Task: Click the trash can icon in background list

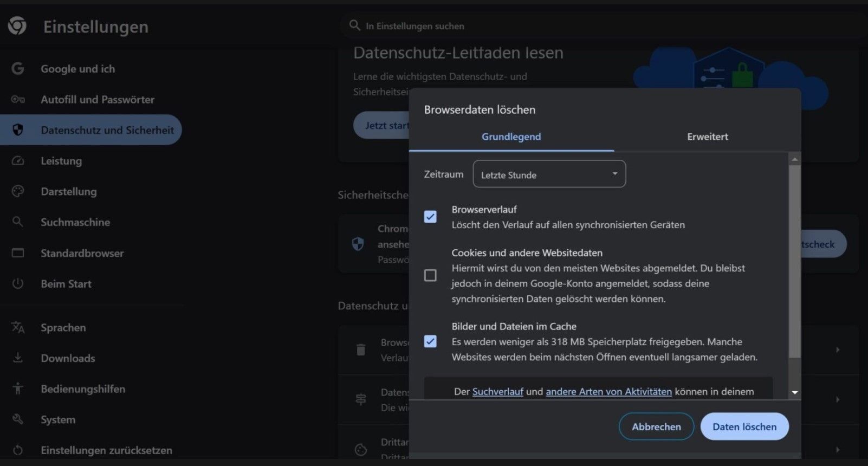Action: (361, 350)
